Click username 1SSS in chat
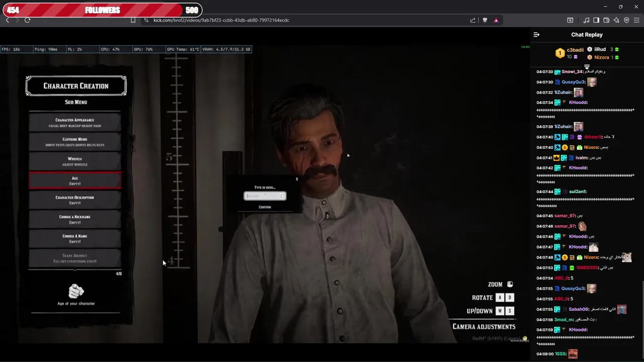The image size is (644, 362). 560,354
